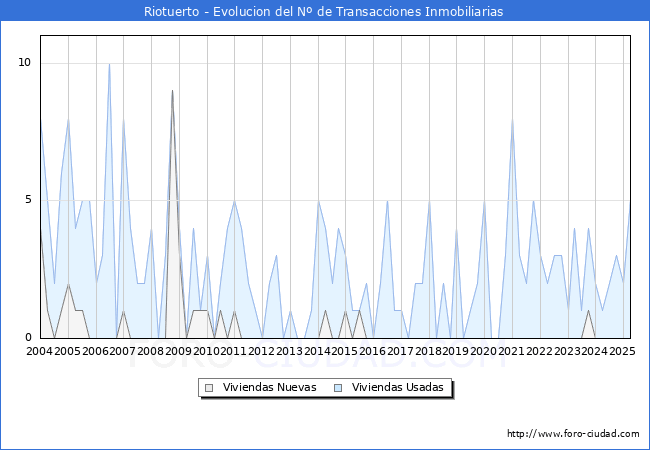The image size is (650, 450).
Task: Click the 2024 x-axis label
Action: [x=594, y=351]
